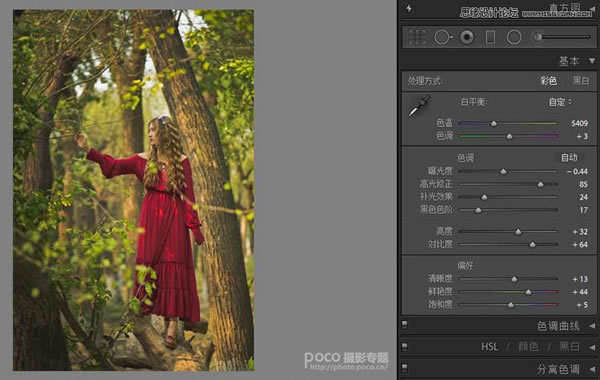
Task: Pick the white balance eyedropper tool
Action: pos(419,106)
